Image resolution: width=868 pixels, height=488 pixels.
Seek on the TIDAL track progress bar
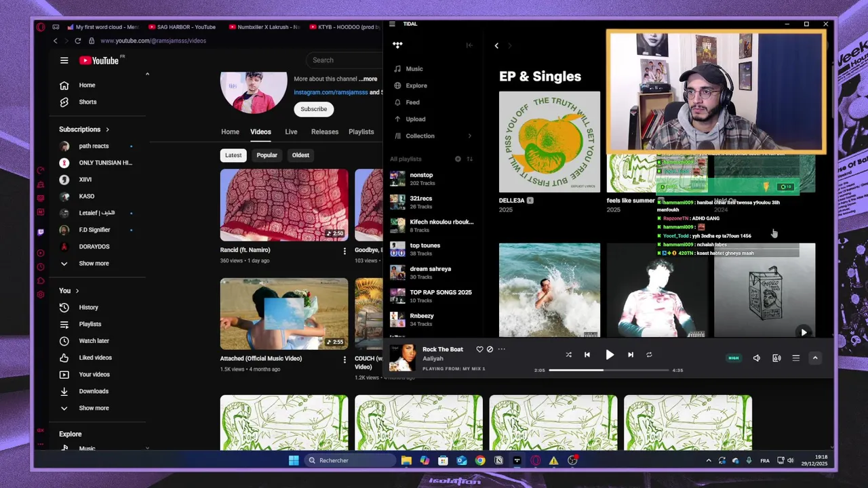609,370
